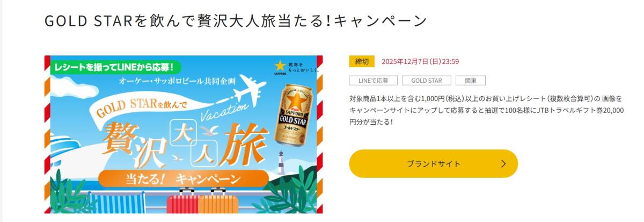Select the GOLD STAR tag

[427, 81]
